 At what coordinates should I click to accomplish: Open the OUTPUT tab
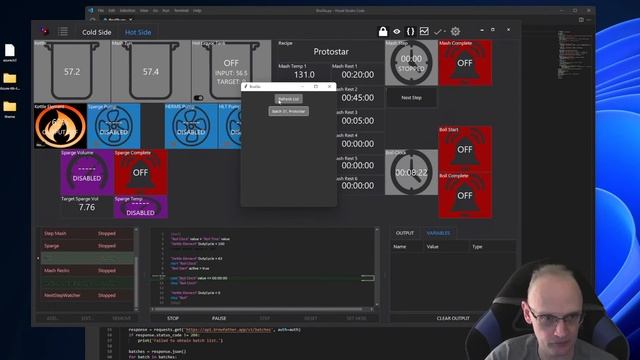[404, 233]
